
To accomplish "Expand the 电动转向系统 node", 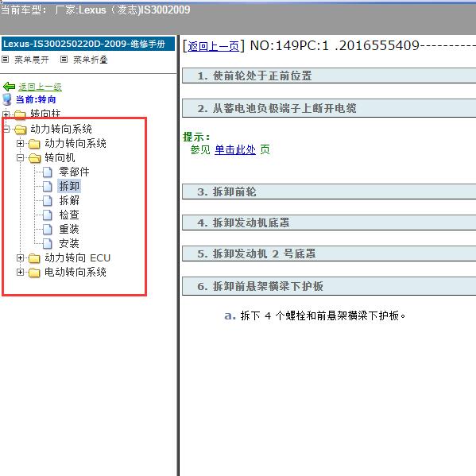I will (x=20, y=272).
